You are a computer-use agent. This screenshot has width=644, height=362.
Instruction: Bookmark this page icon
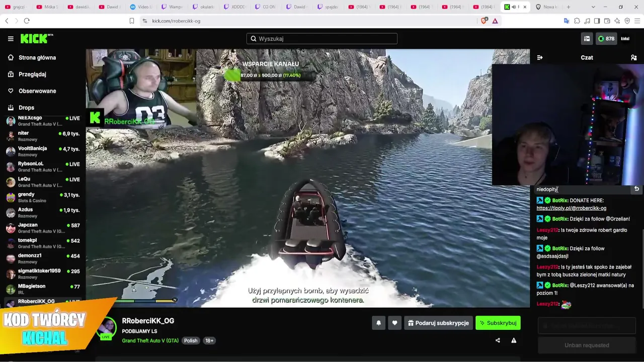(132, 21)
